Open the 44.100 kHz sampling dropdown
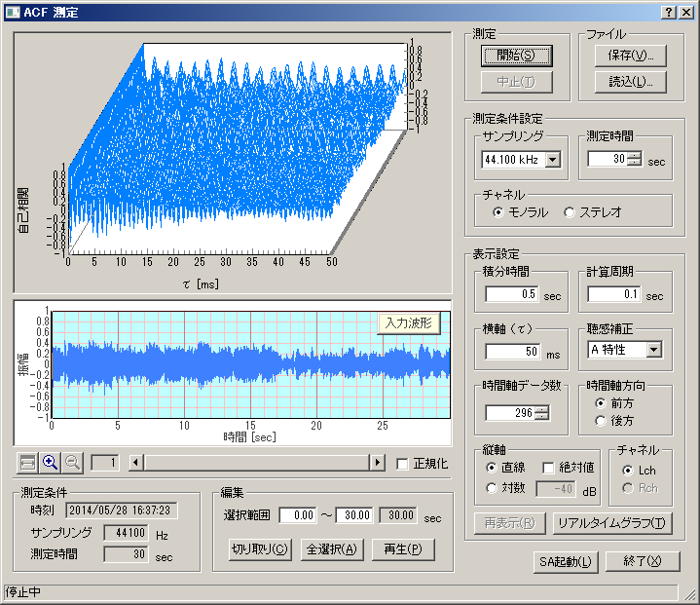 553,160
